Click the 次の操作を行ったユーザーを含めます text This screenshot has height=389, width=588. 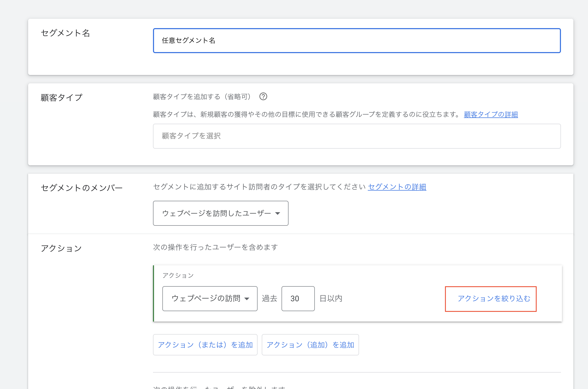click(215, 247)
